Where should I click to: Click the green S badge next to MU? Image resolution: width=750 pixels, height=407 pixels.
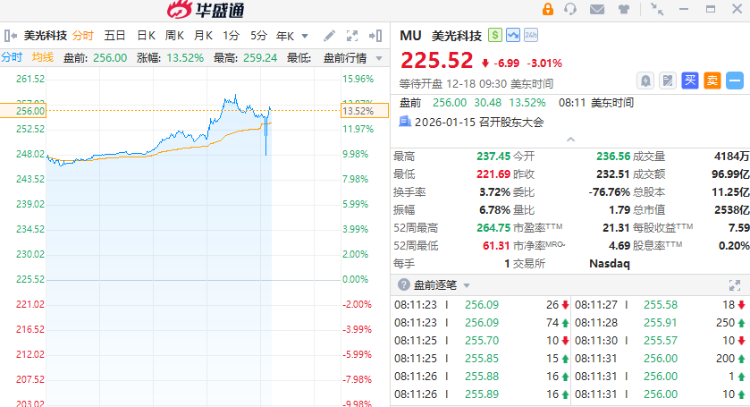pos(495,35)
